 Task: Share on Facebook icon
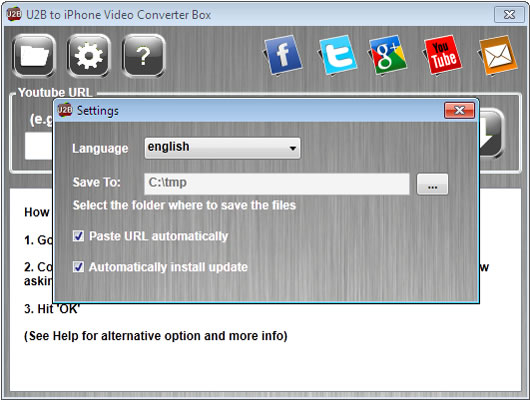[x=283, y=55]
